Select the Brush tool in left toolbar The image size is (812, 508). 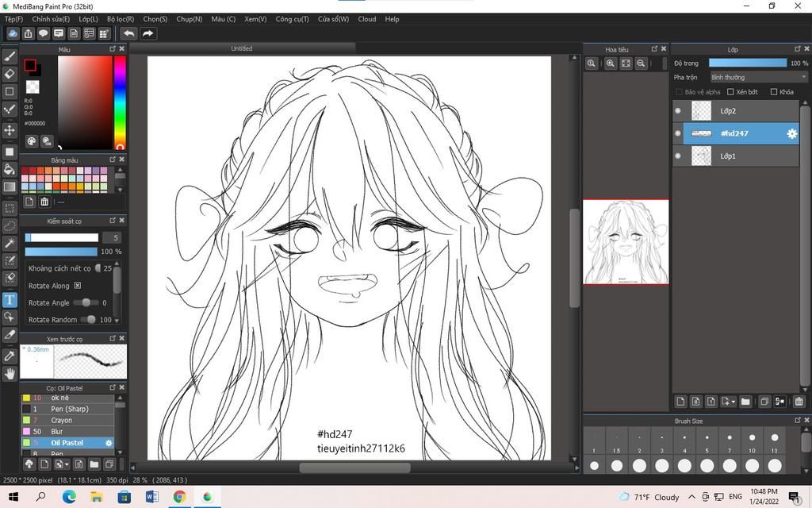pos(10,56)
